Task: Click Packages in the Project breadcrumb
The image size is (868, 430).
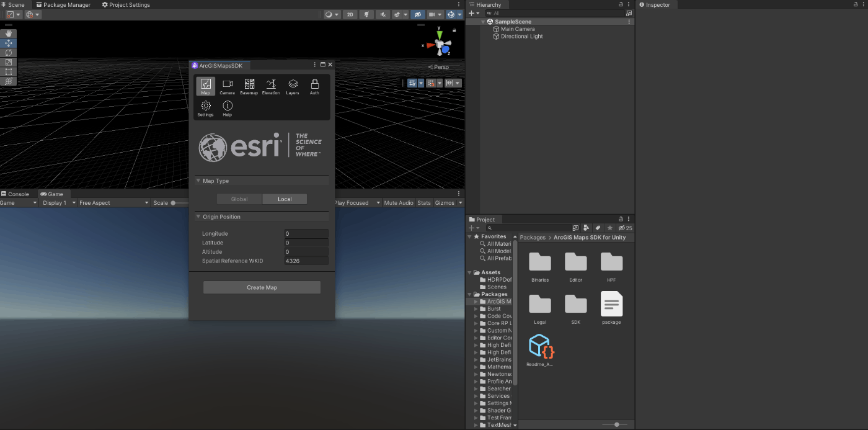Action: coord(533,238)
